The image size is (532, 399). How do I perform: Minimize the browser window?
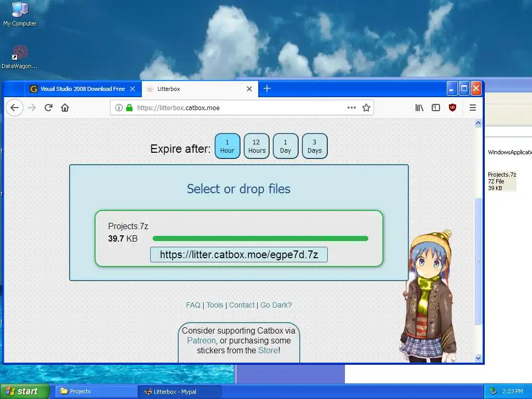coord(451,88)
